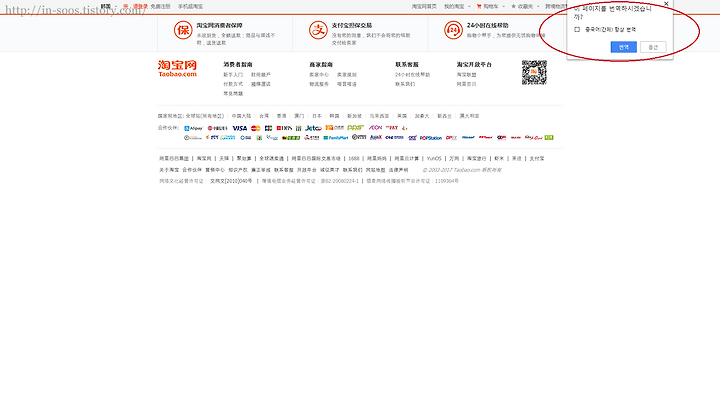
Task: Select 加拿大 region link
Action: click(422, 116)
